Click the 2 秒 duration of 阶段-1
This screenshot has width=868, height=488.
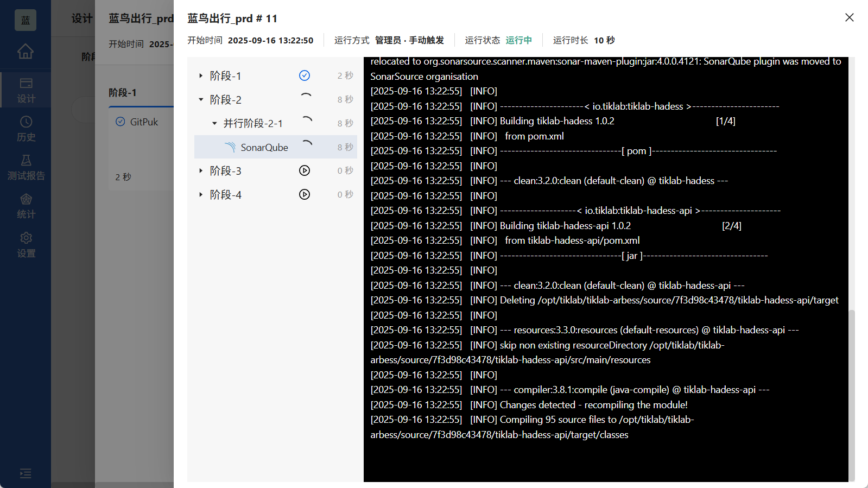(345, 75)
